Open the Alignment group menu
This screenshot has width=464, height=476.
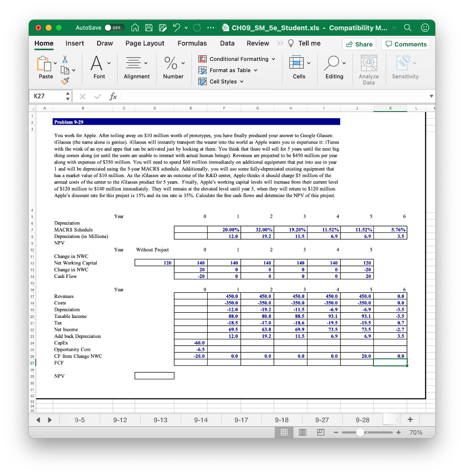(137, 67)
